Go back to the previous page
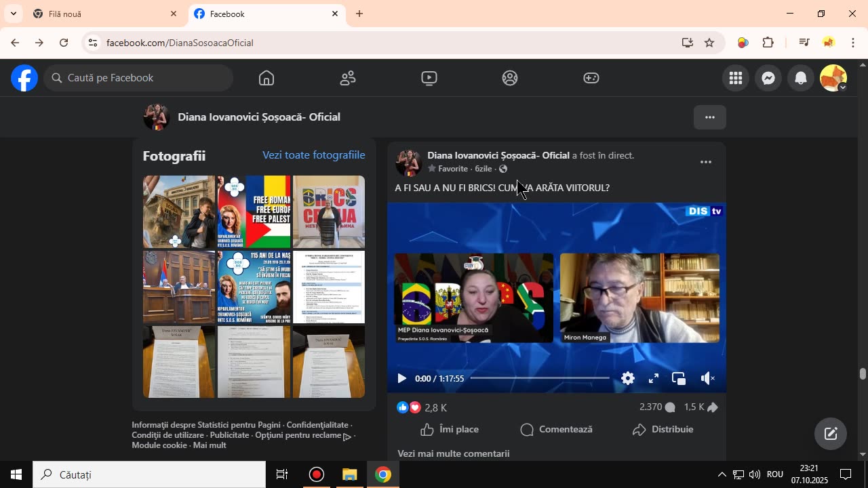868x488 pixels. [14, 43]
